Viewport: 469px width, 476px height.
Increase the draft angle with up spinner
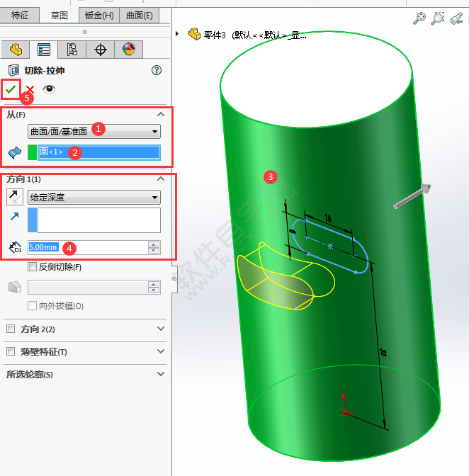coord(154,284)
